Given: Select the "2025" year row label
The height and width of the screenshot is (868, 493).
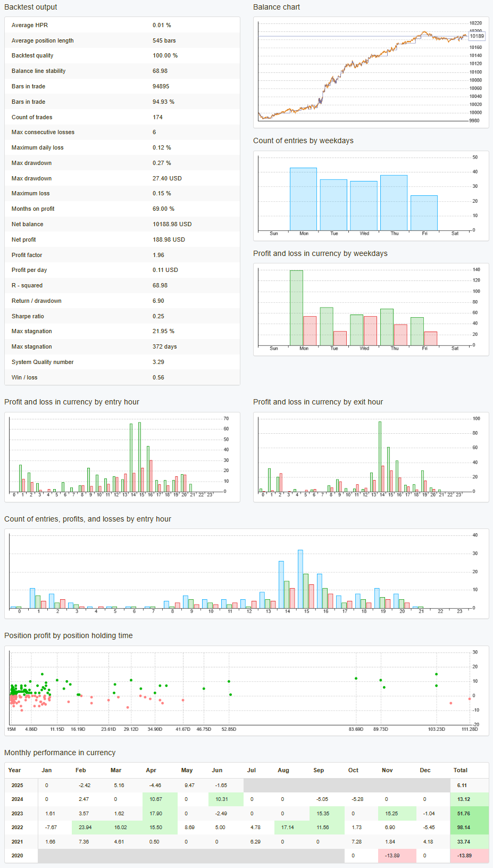Looking at the screenshot, I should [x=18, y=786].
